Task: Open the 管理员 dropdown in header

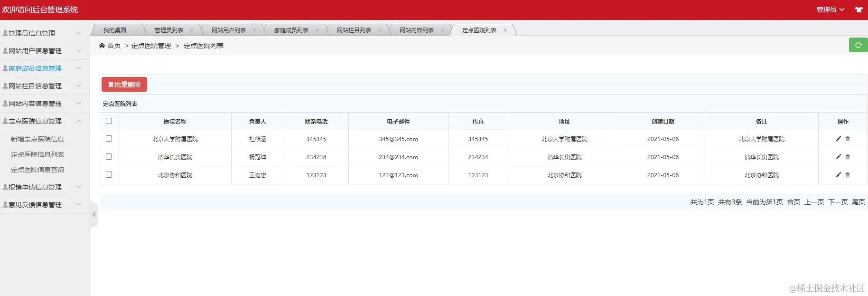Action: click(830, 10)
